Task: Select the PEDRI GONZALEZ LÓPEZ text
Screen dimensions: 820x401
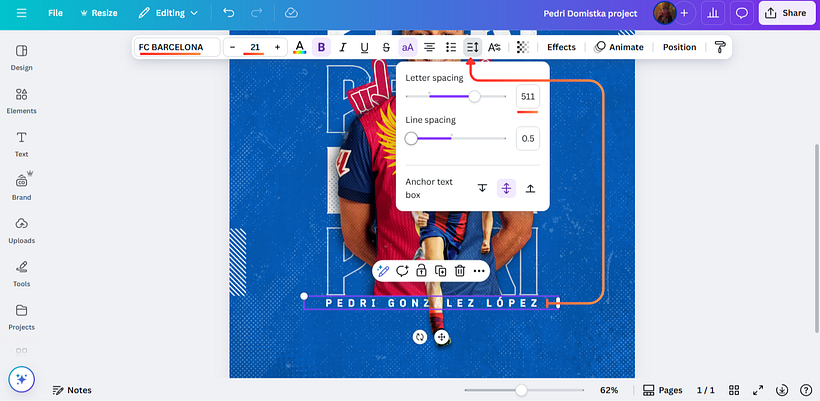Action: click(x=431, y=303)
